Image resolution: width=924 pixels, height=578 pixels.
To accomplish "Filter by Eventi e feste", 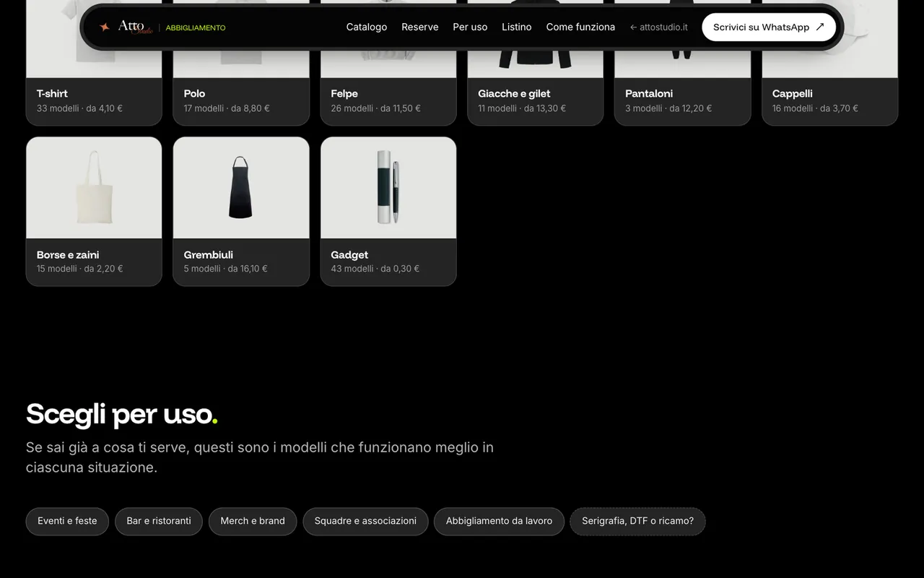I will point(67,521).
